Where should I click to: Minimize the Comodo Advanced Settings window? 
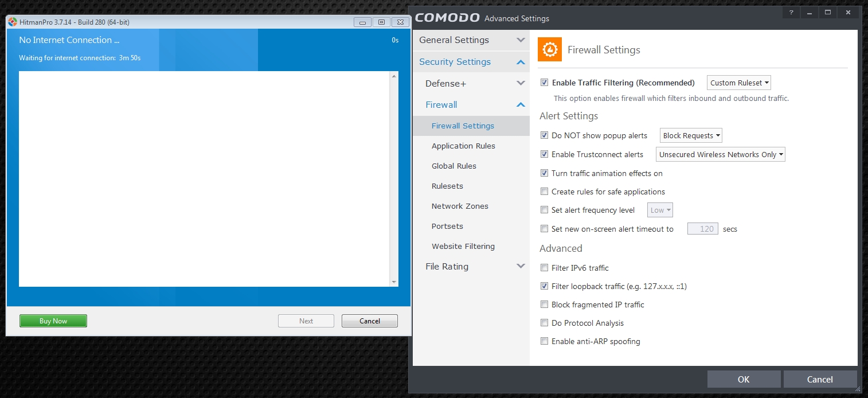coord(809,12)
